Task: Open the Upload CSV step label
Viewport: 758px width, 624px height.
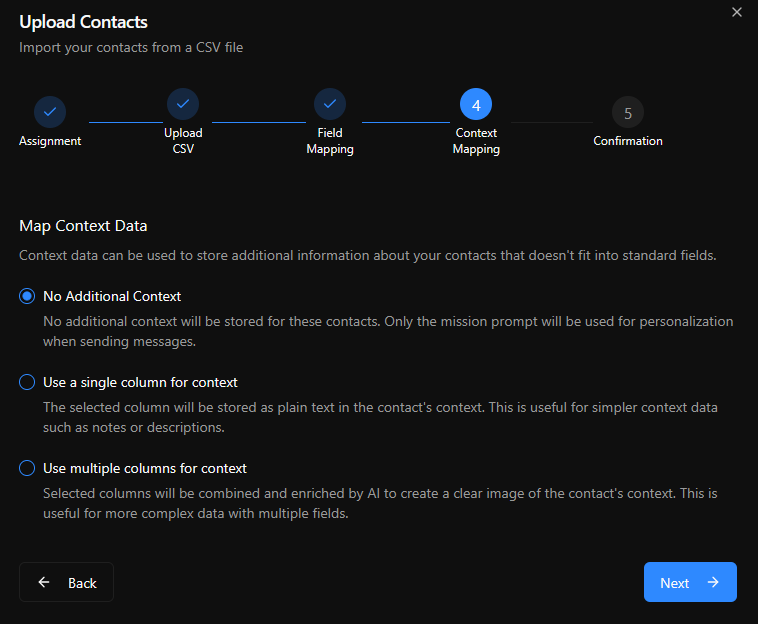Action: click(x=183, y=141)
